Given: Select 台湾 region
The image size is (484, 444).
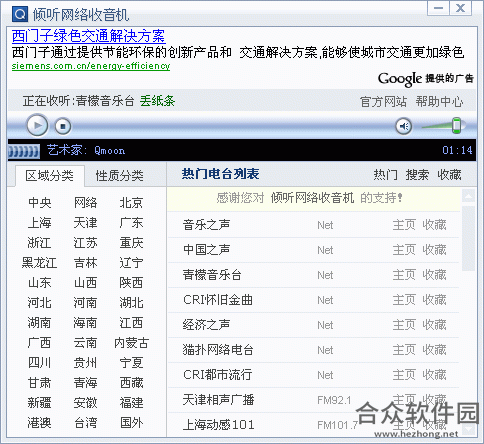Looking at the screenshot, I should [x=85, y=423].
